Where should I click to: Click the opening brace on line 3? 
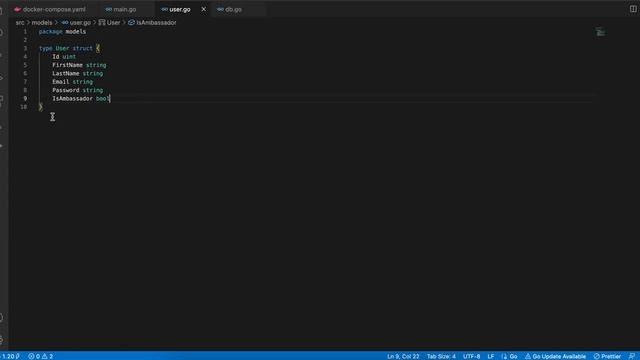coord(98,48)
